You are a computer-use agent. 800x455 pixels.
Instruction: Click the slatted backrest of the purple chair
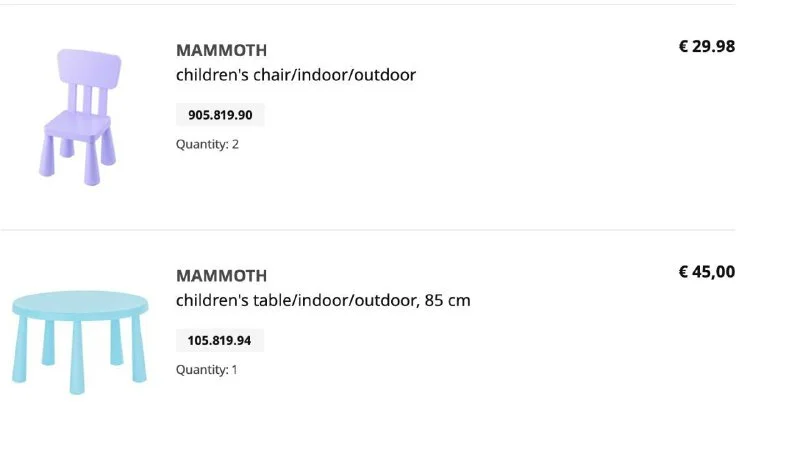tap(86, 80)
